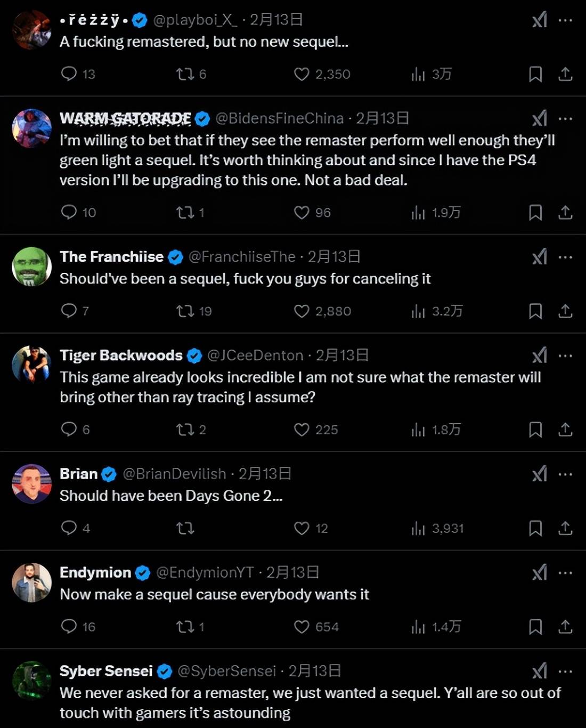
Task: Open @BidensFineChina profile handle
Action: pyautogui.click(x=279, y=118)
